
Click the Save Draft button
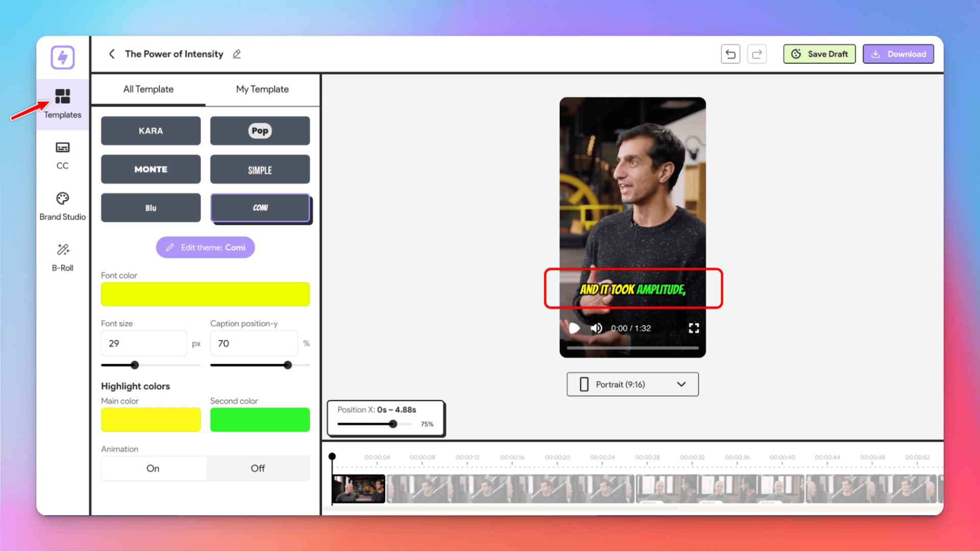[x=819, y=54]
